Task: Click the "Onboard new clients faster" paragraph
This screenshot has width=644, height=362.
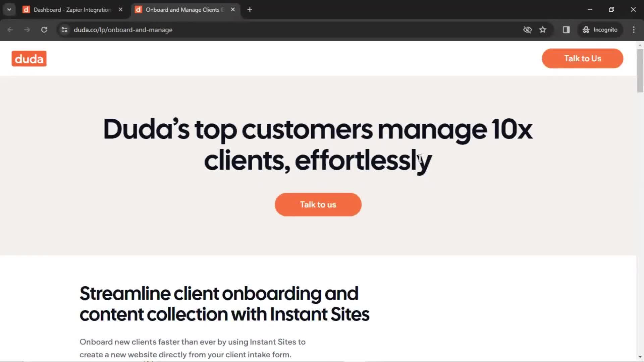Action: [x=193, y=348]
